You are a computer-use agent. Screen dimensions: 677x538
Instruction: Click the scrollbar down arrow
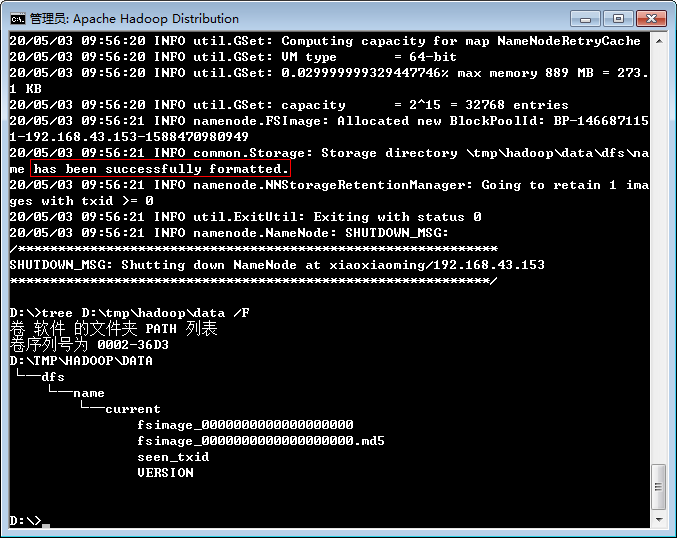coord(659,519)
